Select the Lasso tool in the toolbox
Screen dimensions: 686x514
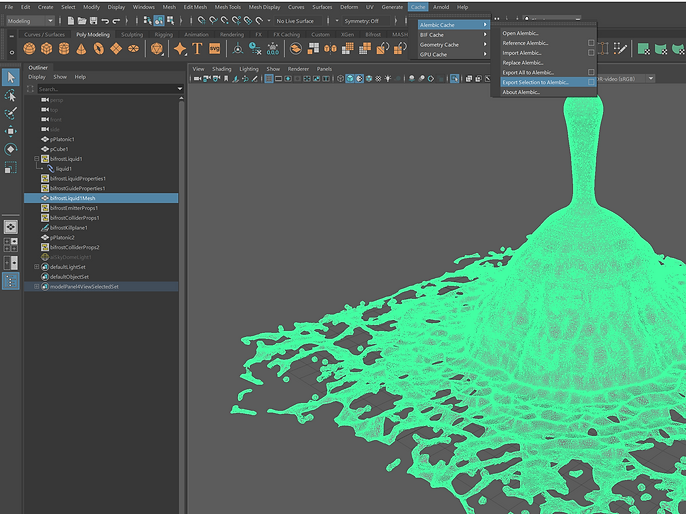click(x=10, y=95)
